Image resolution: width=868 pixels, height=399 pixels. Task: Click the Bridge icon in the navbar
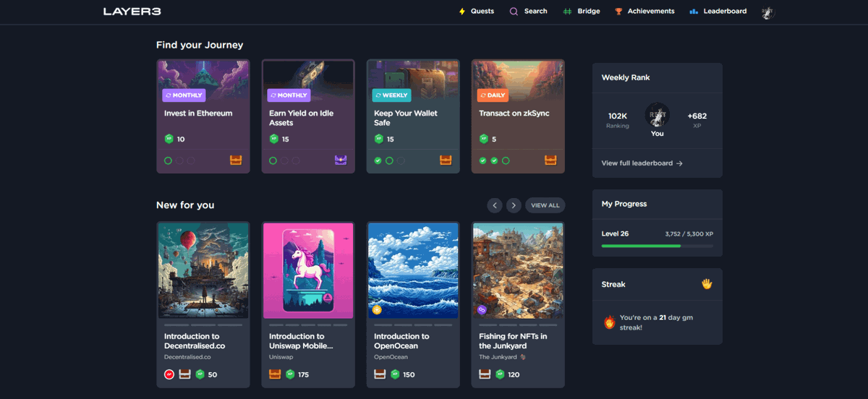point(568,12)
